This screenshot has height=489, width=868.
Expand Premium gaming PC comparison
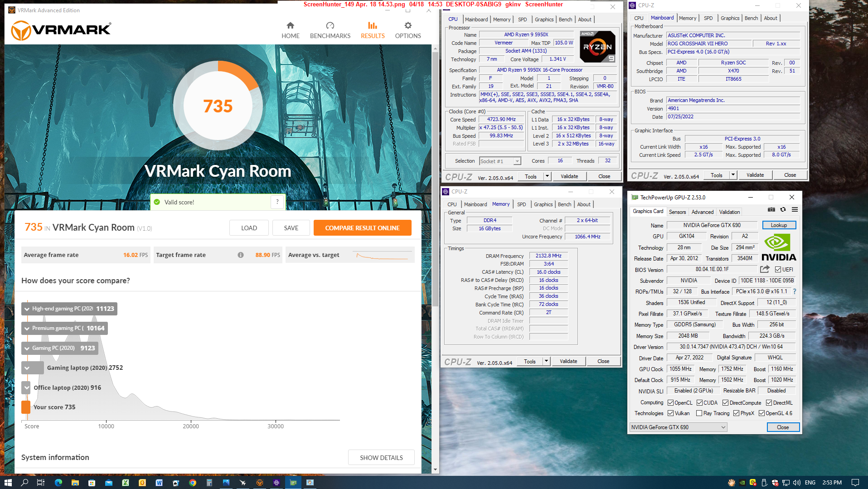27,329
